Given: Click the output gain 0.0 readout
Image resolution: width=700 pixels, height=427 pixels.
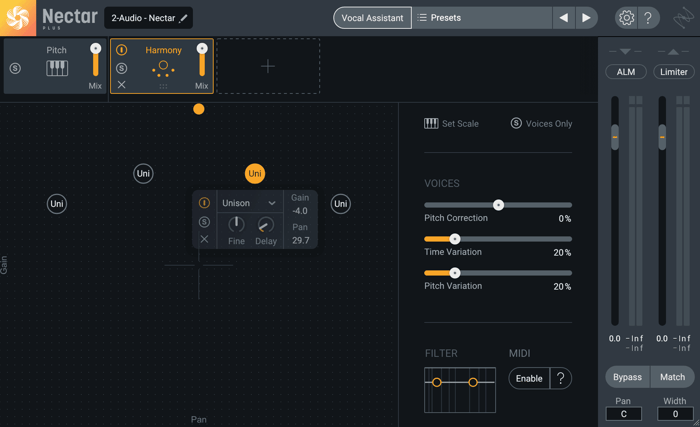Looking at the screenshot, I should (x=662, y=339).
